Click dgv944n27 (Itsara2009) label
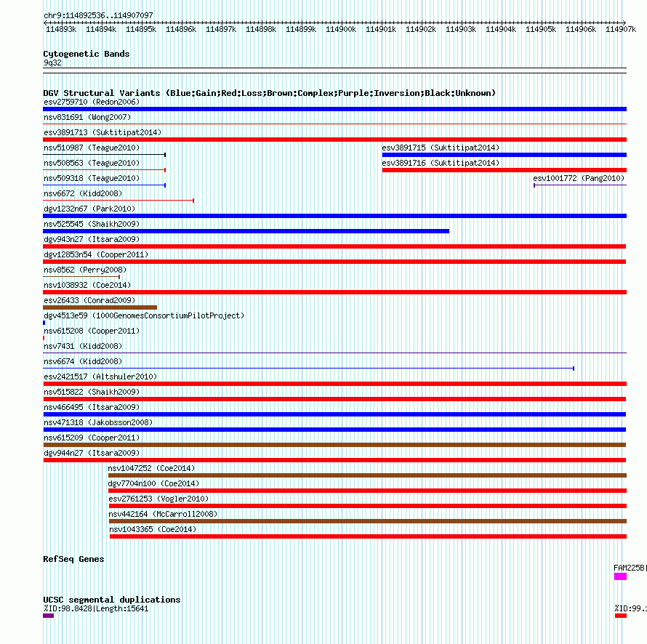This screenshot has width=647, height=644. 92,453
